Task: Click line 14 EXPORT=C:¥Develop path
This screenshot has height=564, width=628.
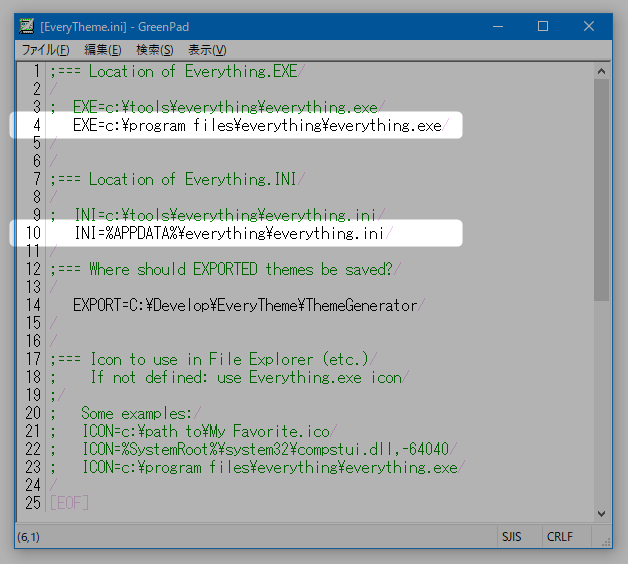Action: [245, 305]
